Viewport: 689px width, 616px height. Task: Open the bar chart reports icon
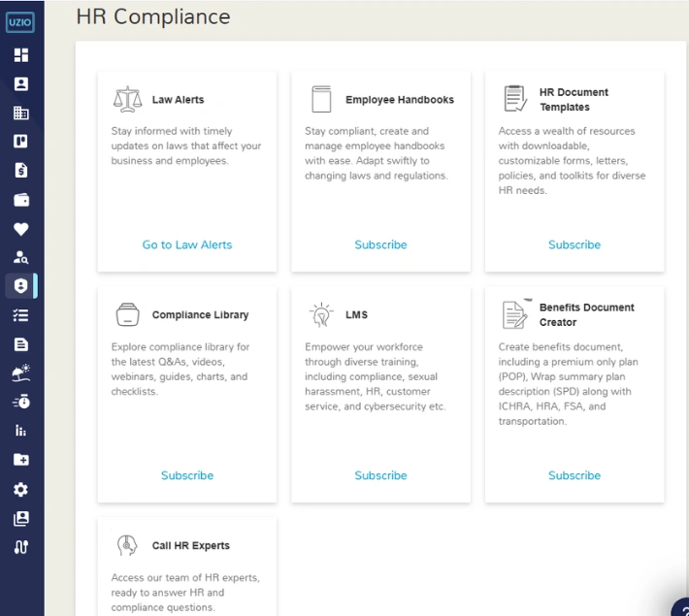20,431
